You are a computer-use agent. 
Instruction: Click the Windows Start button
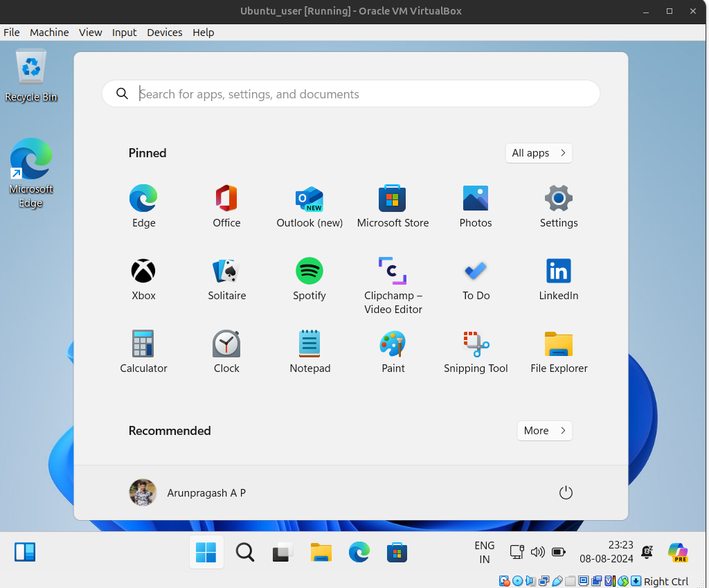pos(206,552)
